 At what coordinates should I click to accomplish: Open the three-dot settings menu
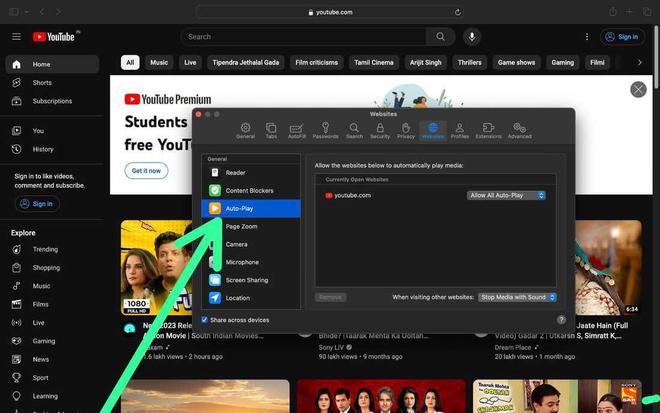point(587,37)
